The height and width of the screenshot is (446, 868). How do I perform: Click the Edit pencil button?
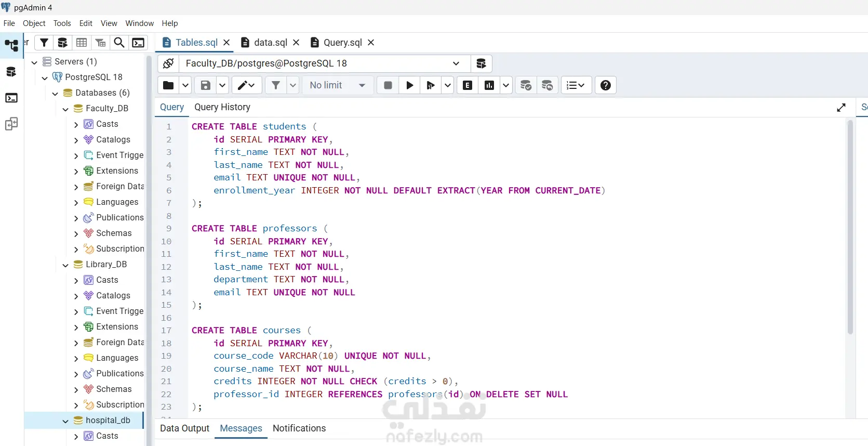click(246, 85)
